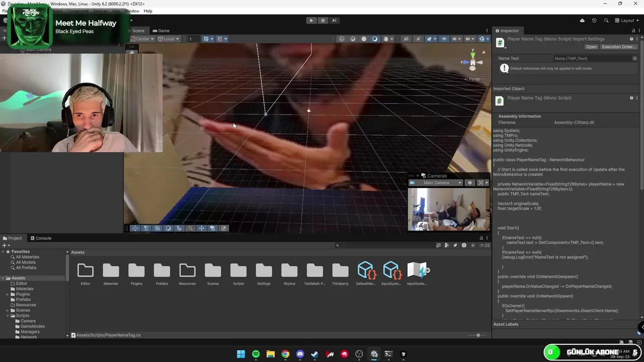Image resolution: width=644 pixels, height=362 pixels.
Task: Toggle the animated materials crossed icon
Action: point(418,39)
